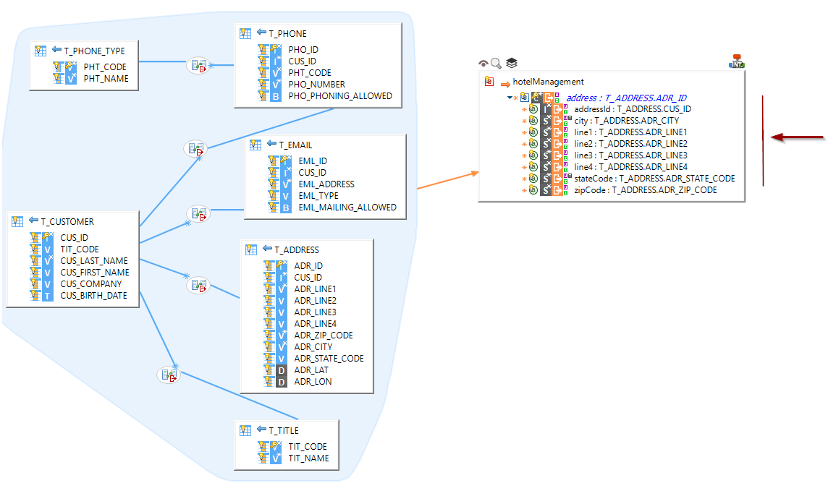Click the join icon linking T_CUSTOMER to T_PHONE
The image size is (836, 504).
(195, 148)
